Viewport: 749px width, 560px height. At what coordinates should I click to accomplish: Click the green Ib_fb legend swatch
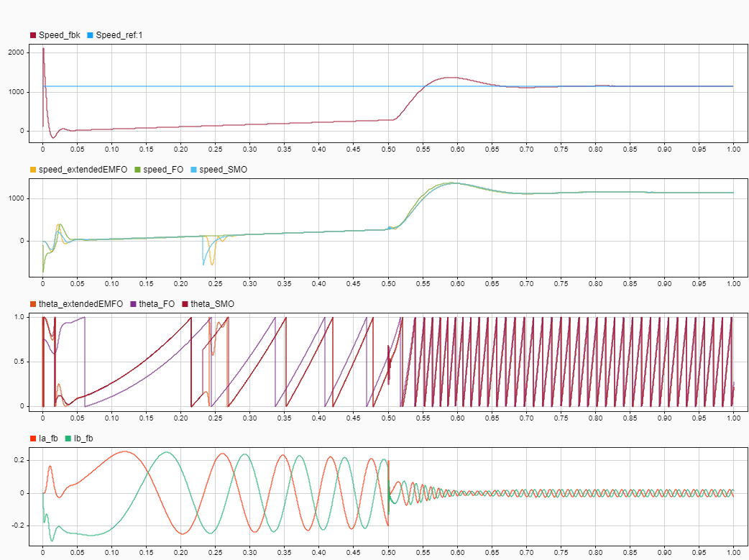tap(68, 438)
